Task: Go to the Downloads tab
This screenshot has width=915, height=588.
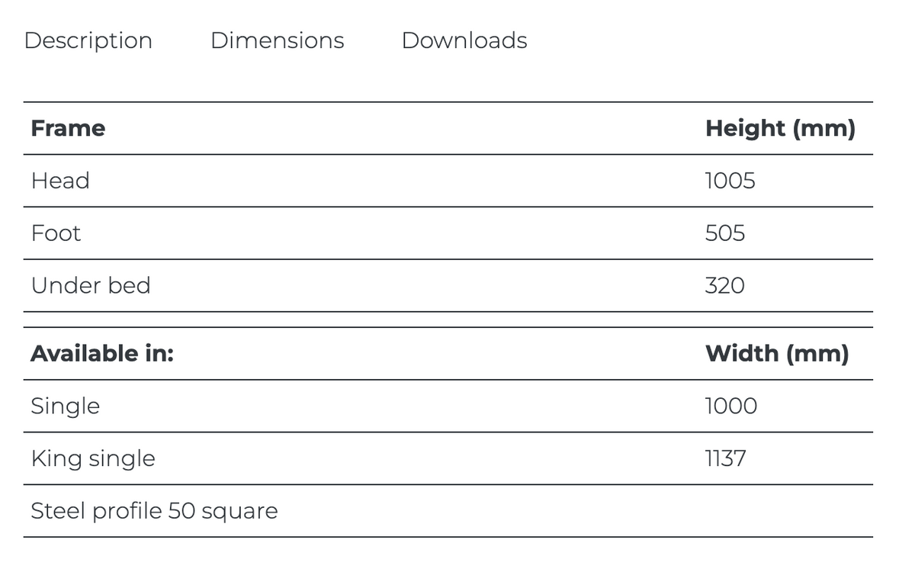Action: (464, 40)
